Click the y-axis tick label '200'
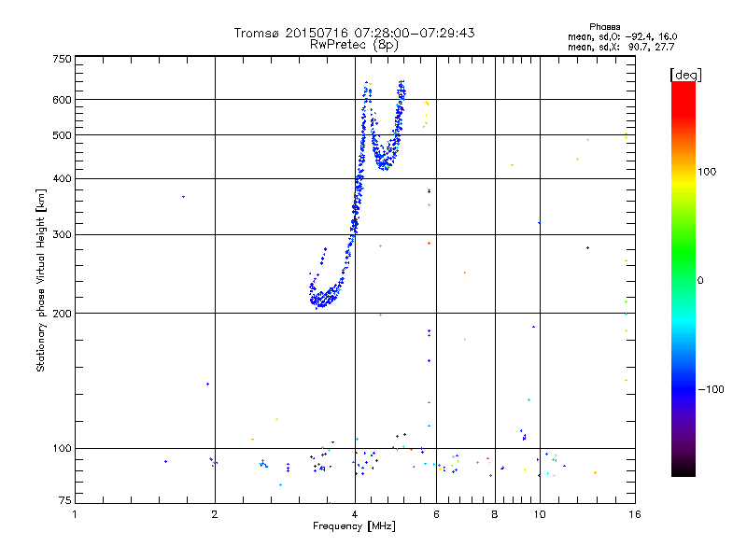The width and height of the screenshot is (747, 560). point(62,314)
